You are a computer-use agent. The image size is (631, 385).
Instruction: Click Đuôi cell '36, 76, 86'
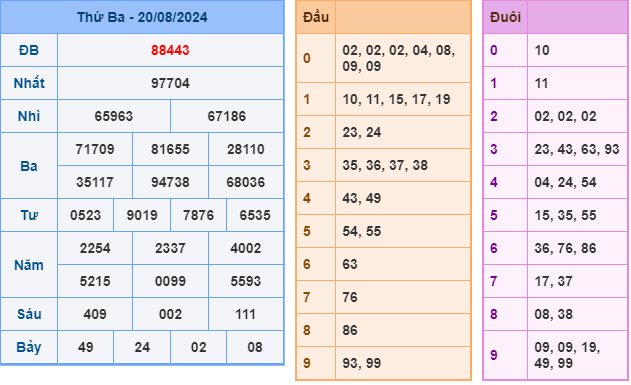[x=577, y=248]
